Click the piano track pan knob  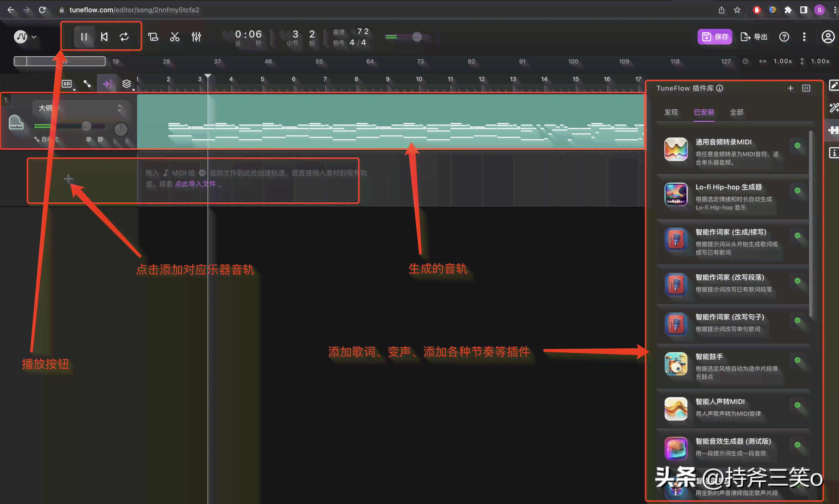pyautogui.click(x=121, y=129)
